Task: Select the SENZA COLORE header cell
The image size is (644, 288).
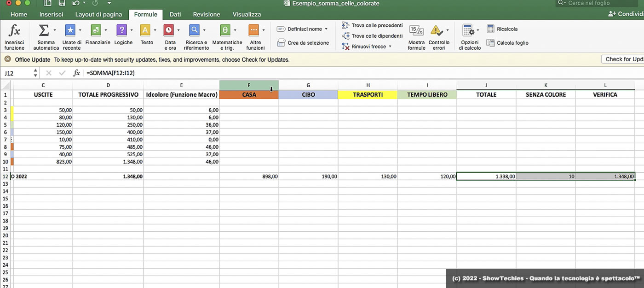Action: click(x=546, y=94)
